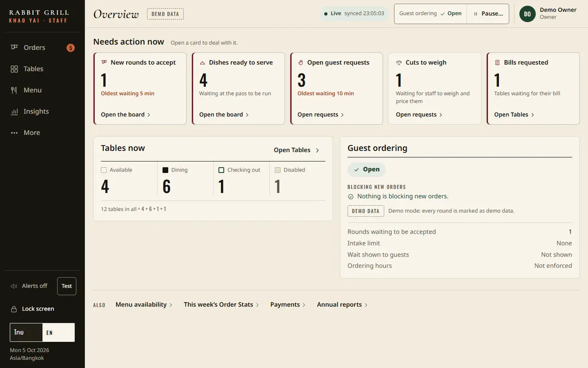The image size is (588, 368).
Task: Click the DEMO DATA badge in Guest ordering panel
Action: (366, 211)
